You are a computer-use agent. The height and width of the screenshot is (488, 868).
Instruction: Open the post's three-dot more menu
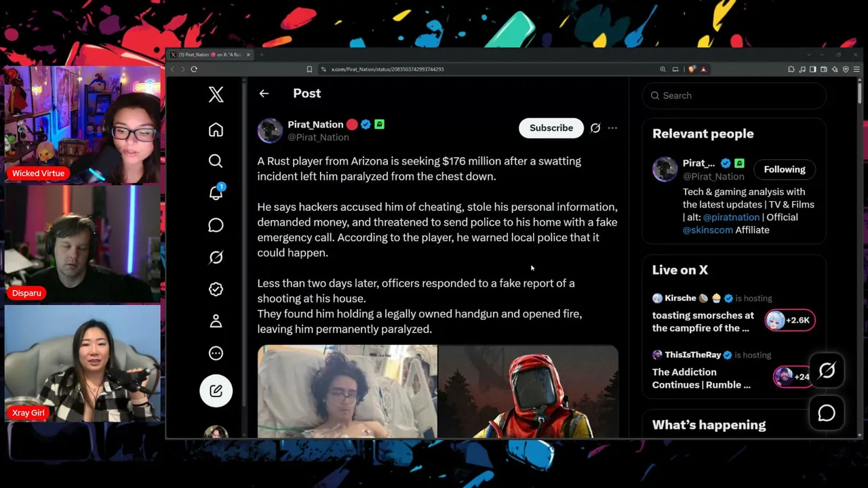click(x=612, y=128)
